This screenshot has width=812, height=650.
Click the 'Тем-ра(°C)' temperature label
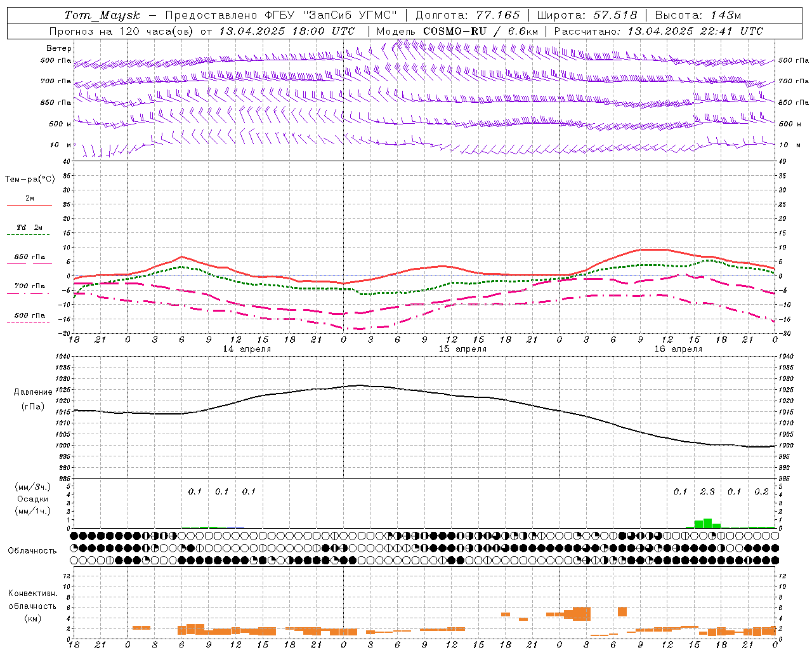pos(30,180)
